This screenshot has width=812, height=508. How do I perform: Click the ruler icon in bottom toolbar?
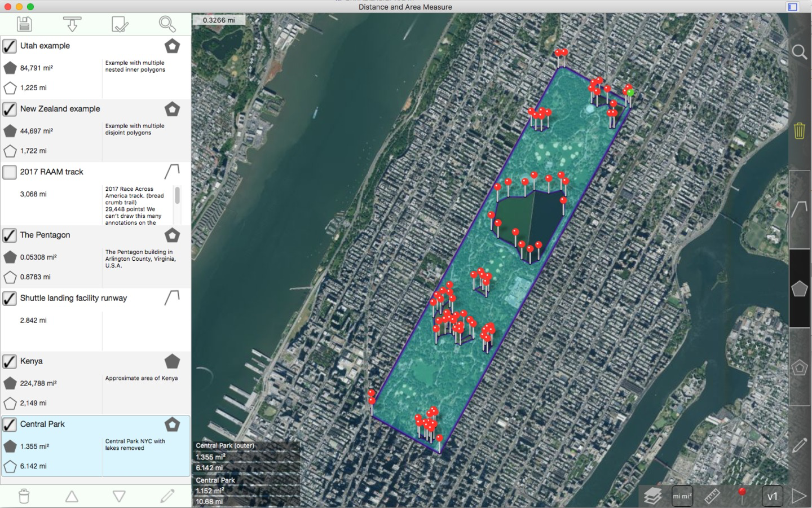[x=712, y=496]
